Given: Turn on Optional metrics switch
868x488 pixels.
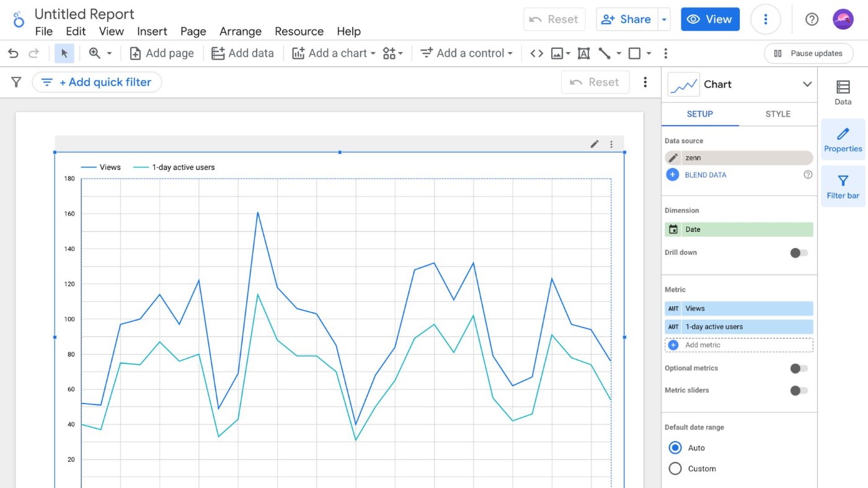Looking at the screenshot, I should click(799, 368).
